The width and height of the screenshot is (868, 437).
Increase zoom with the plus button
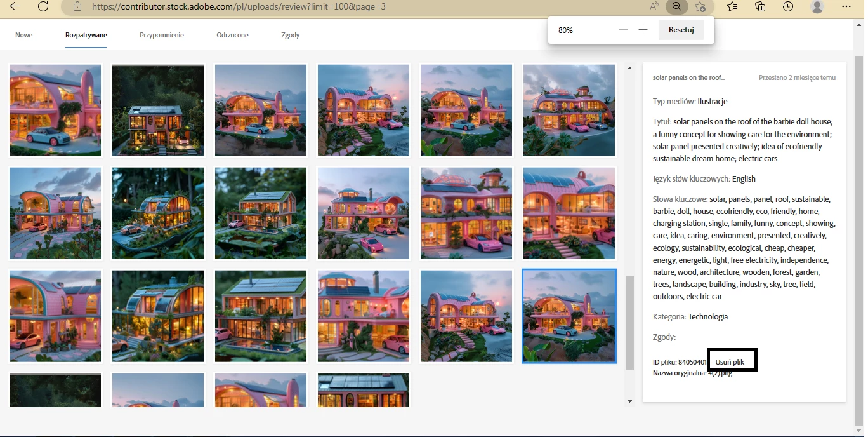(643, 30)
